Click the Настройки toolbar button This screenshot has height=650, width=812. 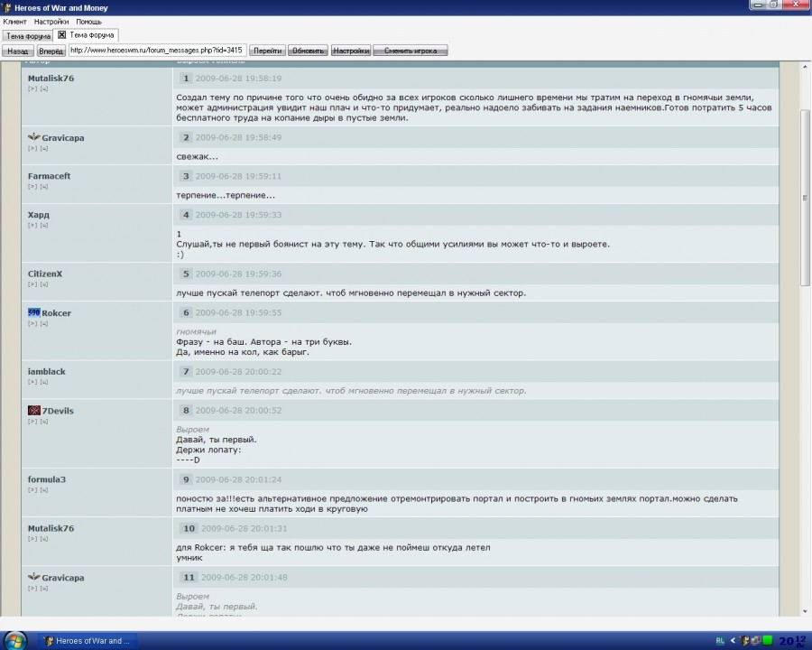click(x=351, y=51)
